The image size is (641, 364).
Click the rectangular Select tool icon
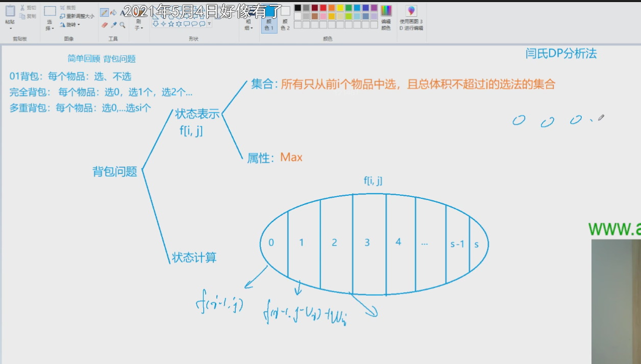coord(50,11)
